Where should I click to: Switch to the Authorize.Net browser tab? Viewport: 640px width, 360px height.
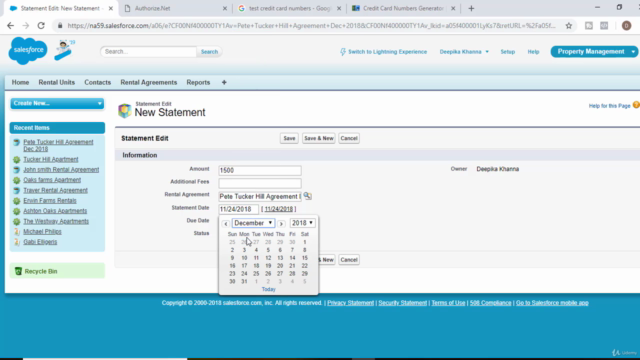pos(176,8)
